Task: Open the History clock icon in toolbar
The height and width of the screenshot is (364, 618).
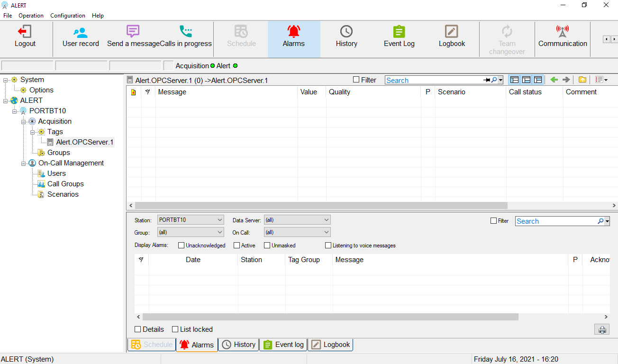Action: coord(346,32)
